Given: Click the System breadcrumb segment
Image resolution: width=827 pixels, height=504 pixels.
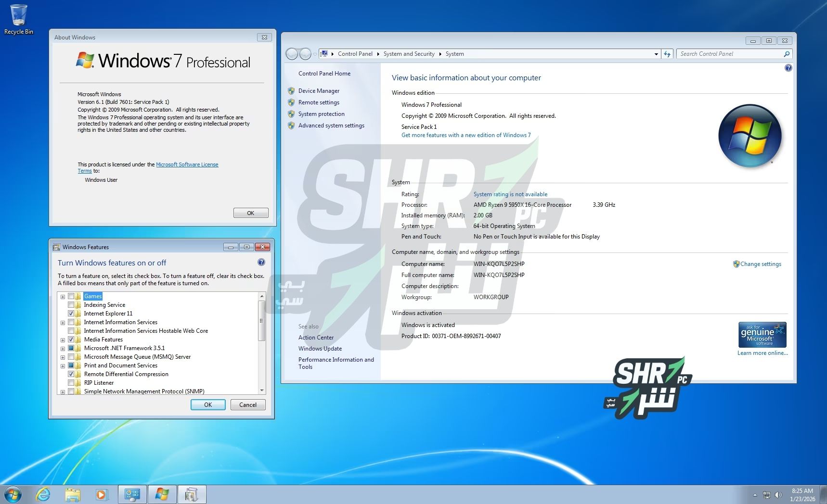Looking at the screenshot, I should tap(454, 54).
